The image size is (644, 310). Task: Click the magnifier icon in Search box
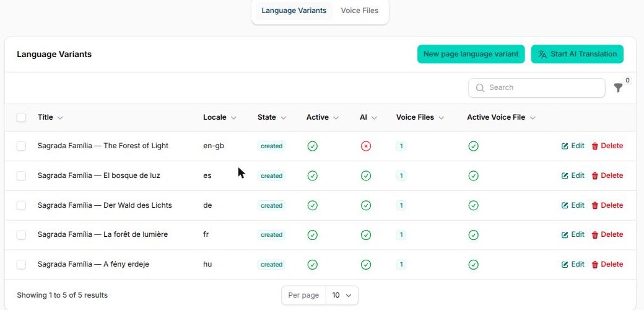coord(480,87)
